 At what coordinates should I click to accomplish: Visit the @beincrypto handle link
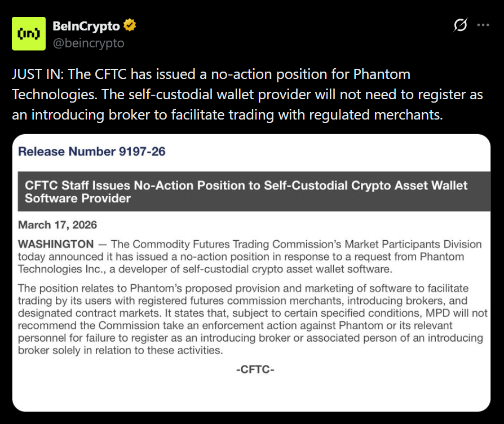pyautogui.click(x=88, y=43)
